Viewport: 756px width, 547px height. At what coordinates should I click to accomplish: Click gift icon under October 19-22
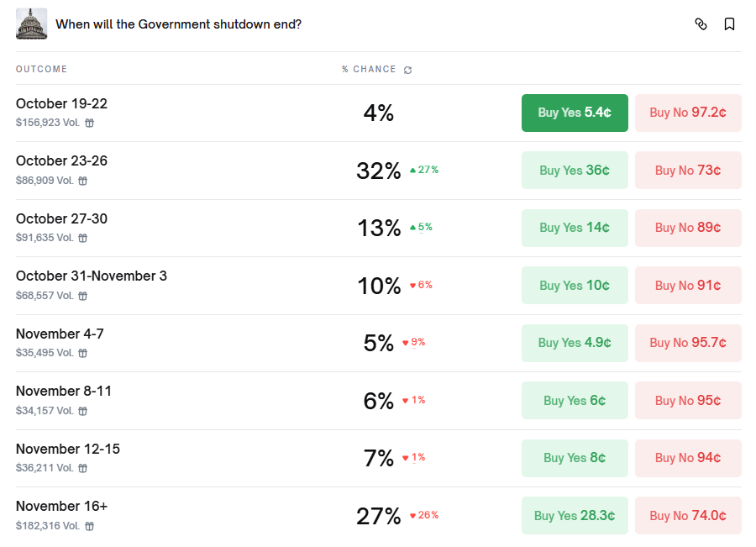pos(90,123)
